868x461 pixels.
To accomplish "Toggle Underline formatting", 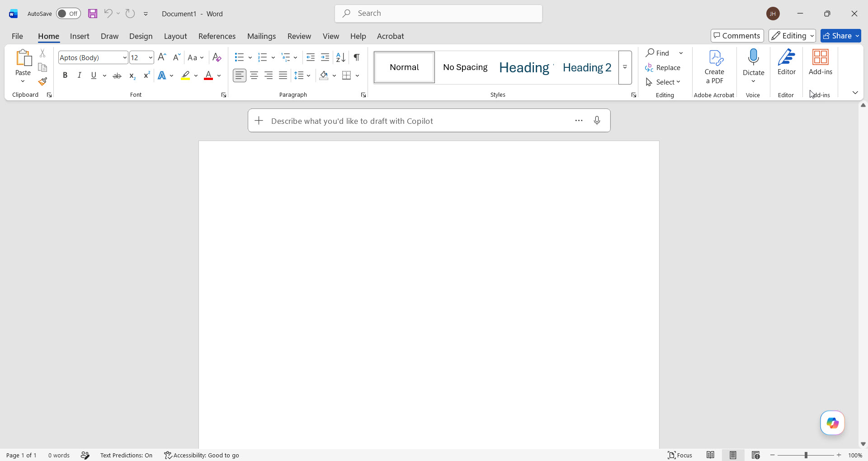I will click(94, 75).
